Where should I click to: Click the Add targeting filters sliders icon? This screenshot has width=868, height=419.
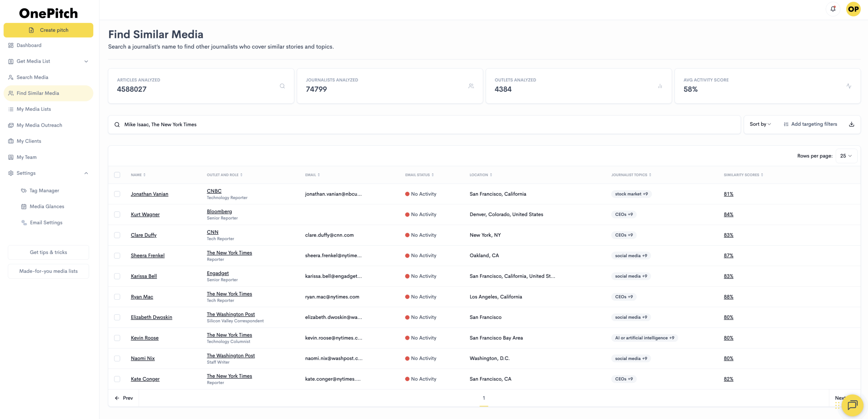pos(786,124)
